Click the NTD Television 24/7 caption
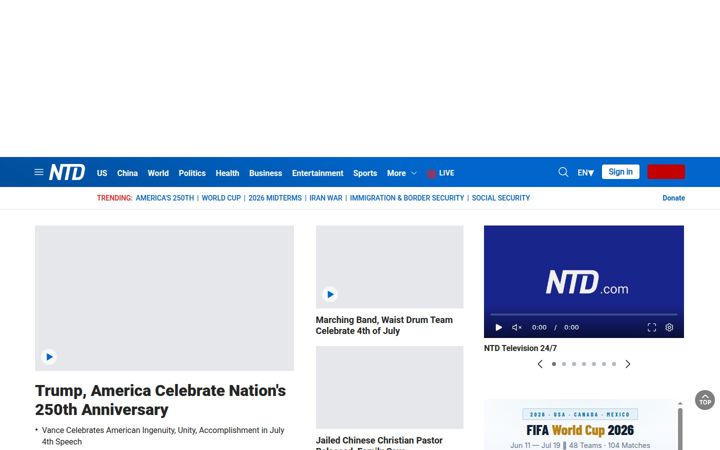The height and width of the screenshot is (450, 720). (x=520, y=348)
